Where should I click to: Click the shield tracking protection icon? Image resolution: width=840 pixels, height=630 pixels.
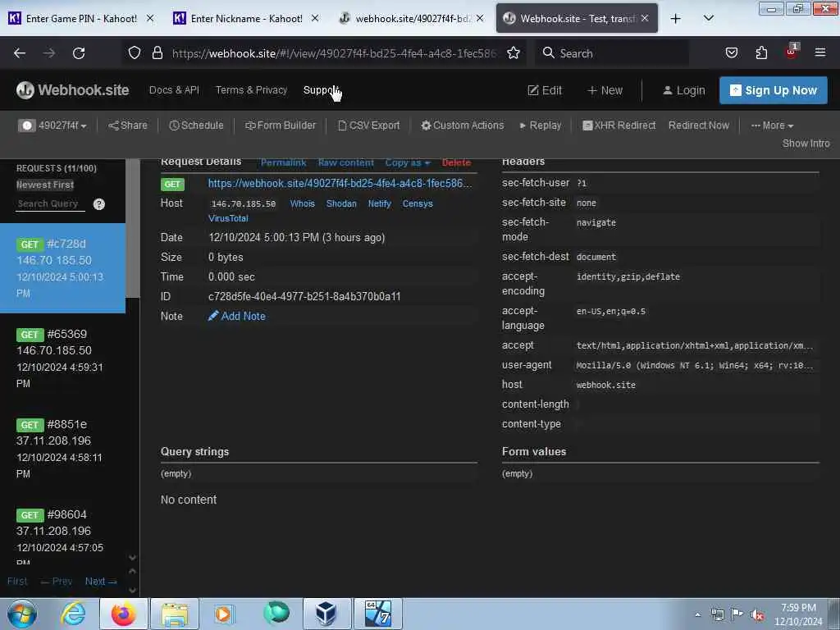tap(134, 52)
